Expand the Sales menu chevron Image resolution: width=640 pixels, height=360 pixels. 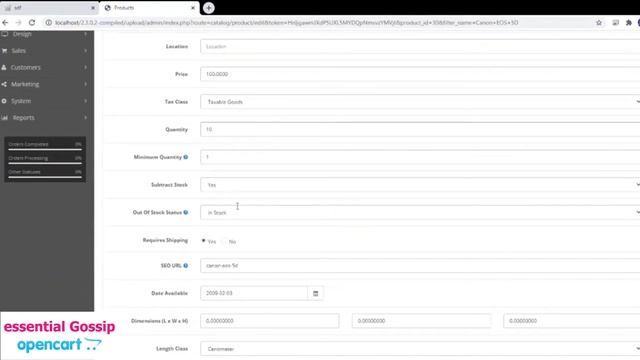coord(86,51)
